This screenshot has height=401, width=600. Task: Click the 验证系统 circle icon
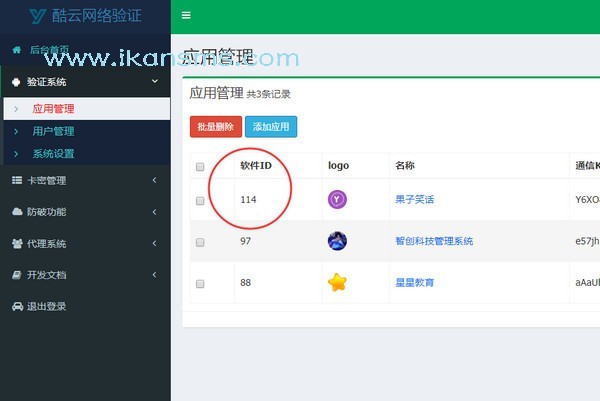16,82
